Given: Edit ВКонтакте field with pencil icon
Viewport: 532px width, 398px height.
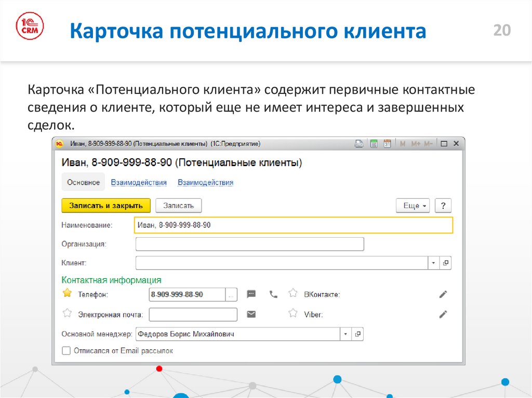Looking at the screenshot, I should [x=443, y=294].
